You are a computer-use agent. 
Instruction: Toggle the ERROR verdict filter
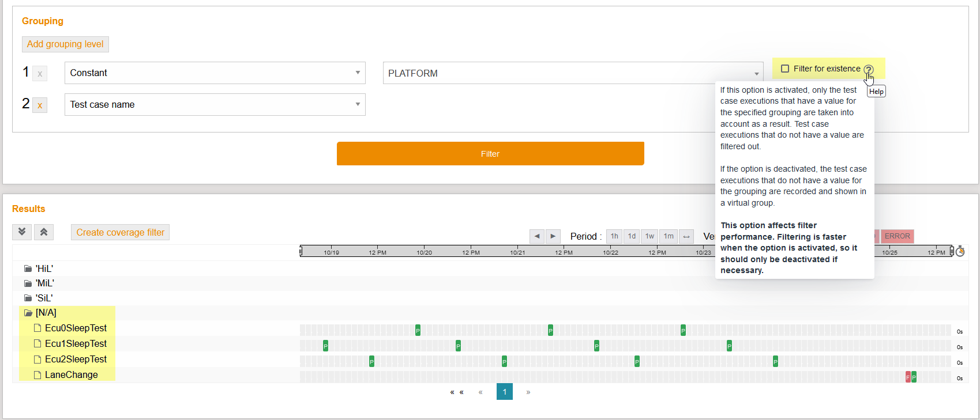(897, 236)
